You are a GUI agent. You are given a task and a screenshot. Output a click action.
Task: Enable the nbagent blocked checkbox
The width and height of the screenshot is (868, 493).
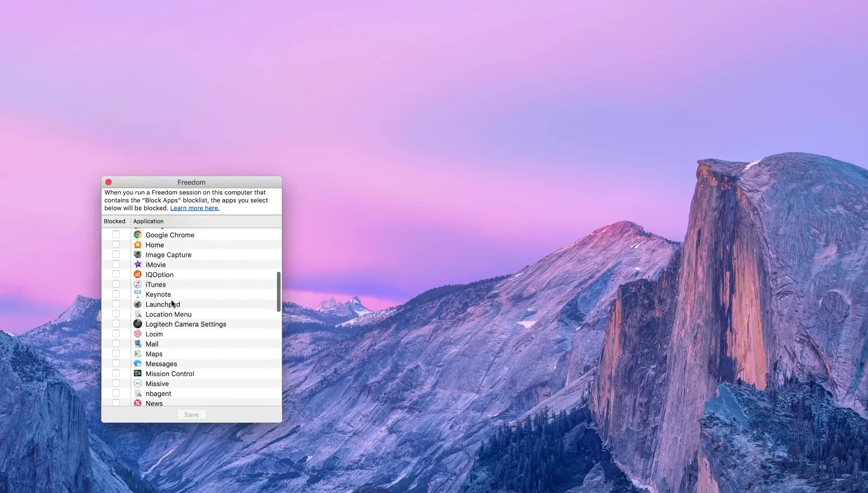coord(116,393)
